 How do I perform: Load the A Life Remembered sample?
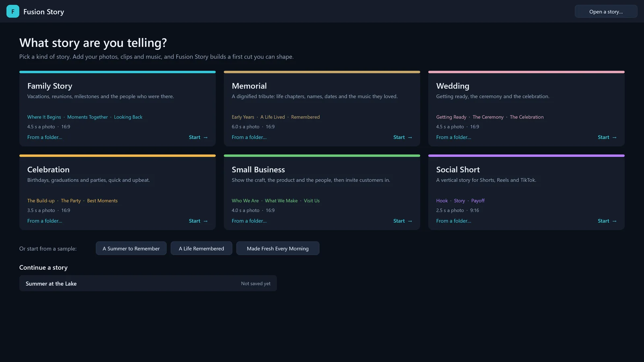[x=201, y=249]
